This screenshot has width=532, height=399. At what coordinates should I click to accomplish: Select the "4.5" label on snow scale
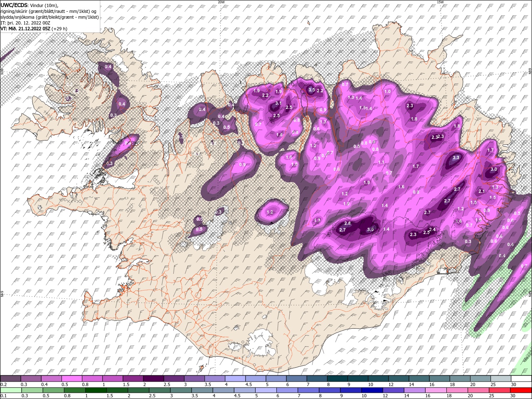click(249, 384)
